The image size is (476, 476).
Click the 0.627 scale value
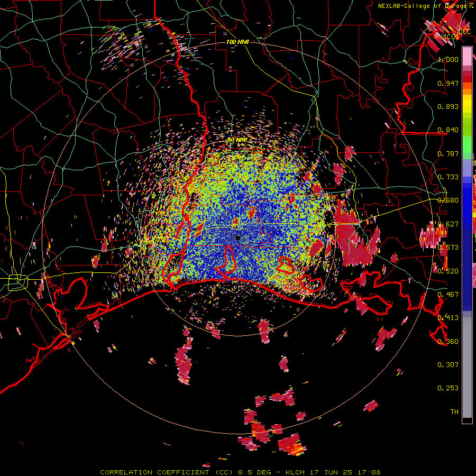448,224
